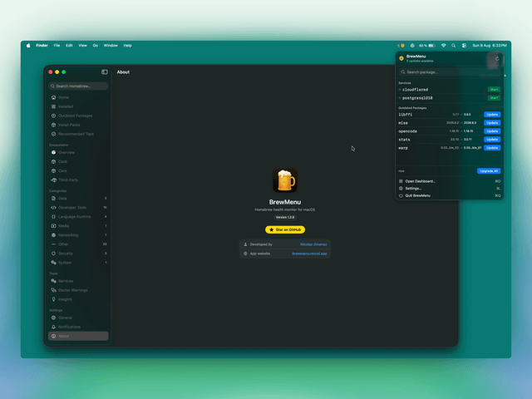Click the Star on GitHub button

285,229
